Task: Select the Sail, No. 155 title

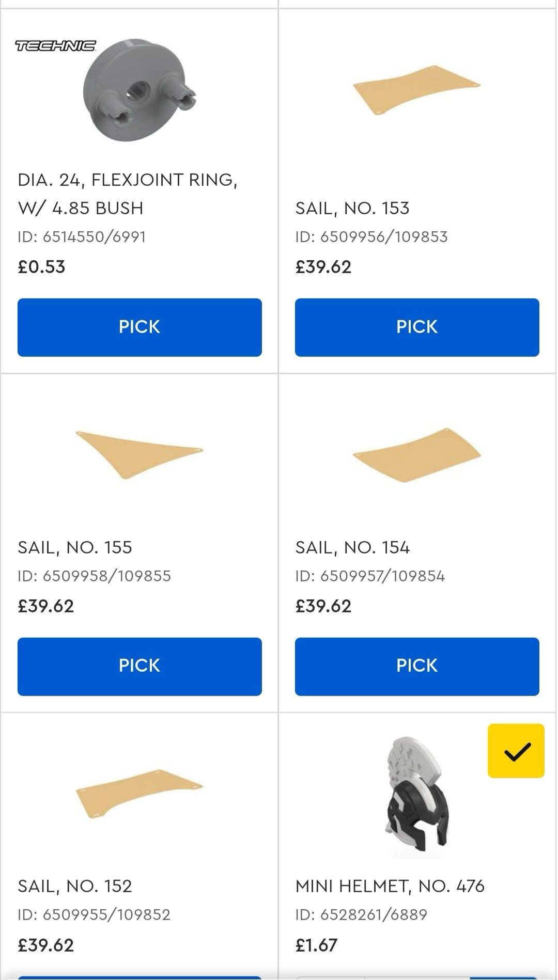Action: click(x=75, y=547)
